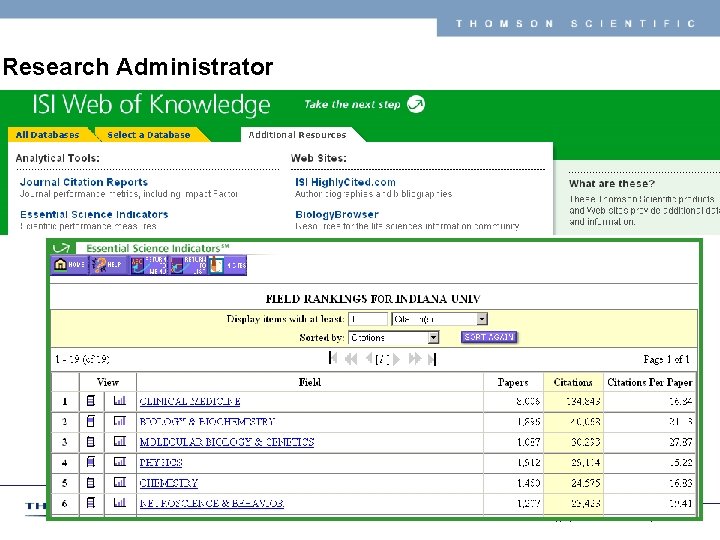
Task: Click the Papers count for Physics row
Action: (x=529, y=462)
